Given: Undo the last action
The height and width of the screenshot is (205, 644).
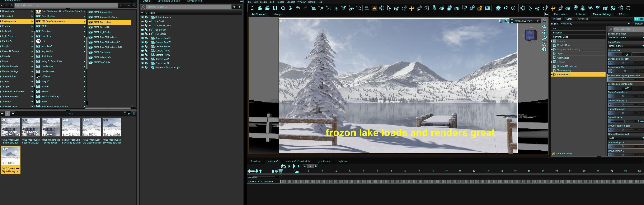Looking at the screenshot, I should point(298,8).
